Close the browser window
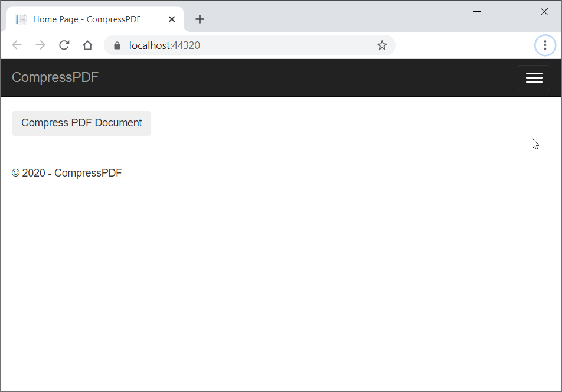Viewport: 562px width, 392px height. (x=544, y=12)
